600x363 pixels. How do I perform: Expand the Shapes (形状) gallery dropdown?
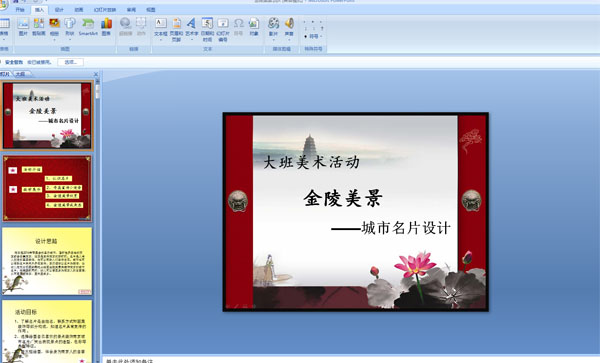coord(70,29)
